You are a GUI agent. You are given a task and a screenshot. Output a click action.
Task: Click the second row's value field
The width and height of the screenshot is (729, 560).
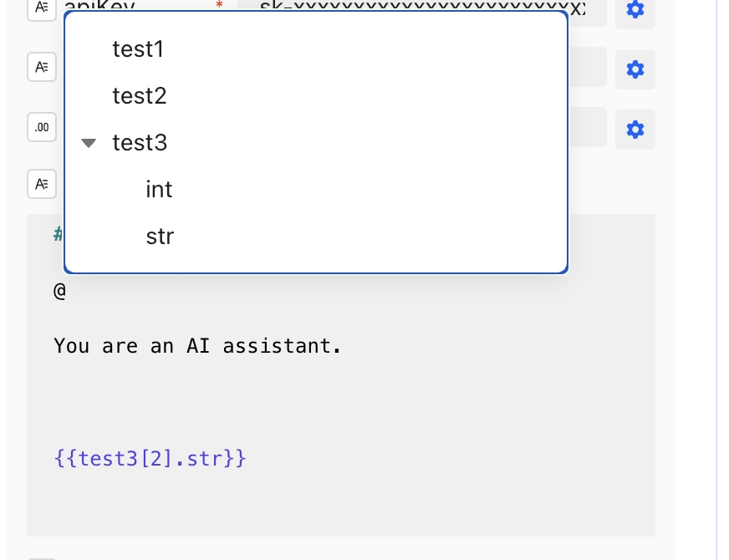(x=588, y=67)
